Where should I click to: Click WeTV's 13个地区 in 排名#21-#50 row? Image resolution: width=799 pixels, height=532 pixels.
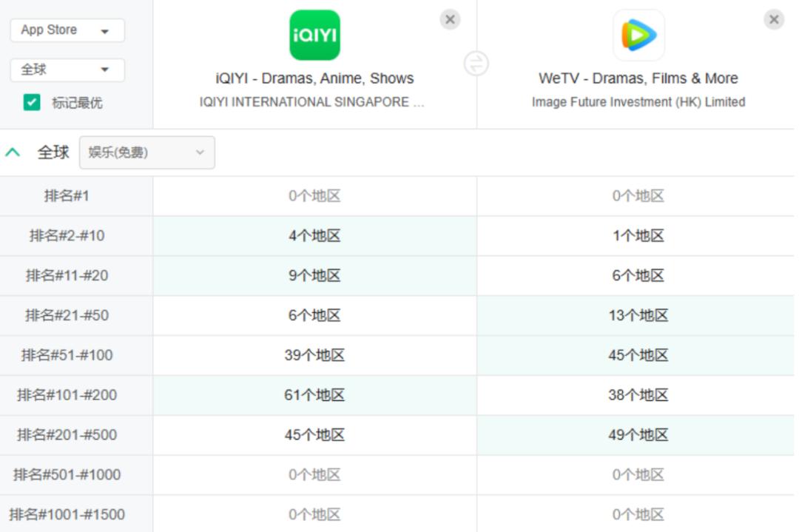pyautogui.click(x=638, y=315)
